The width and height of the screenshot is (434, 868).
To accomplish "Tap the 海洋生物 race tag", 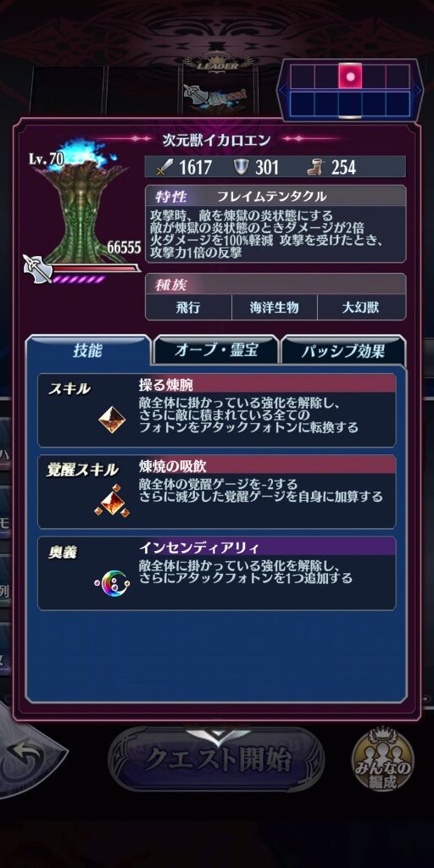I will 274,308.
